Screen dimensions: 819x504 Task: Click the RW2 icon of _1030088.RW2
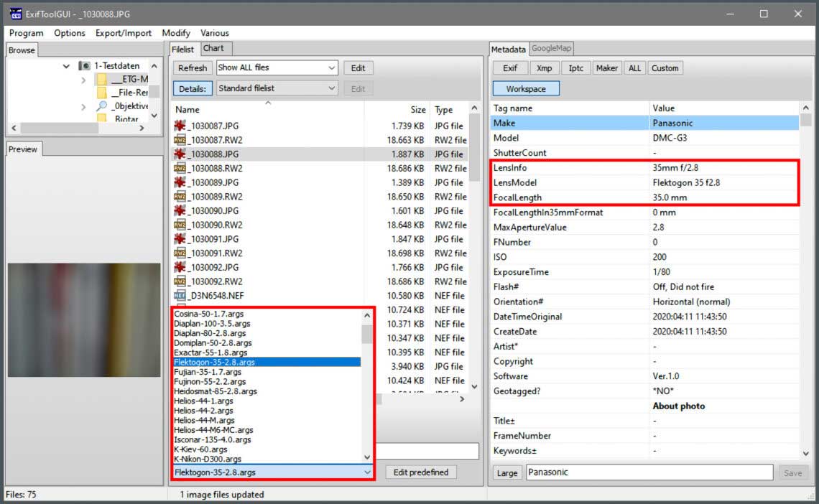coord(180,168)
